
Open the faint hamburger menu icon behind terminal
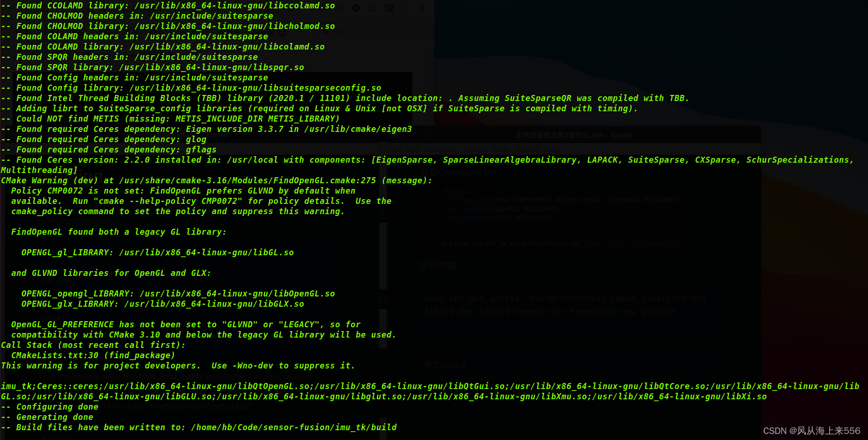[x=423, y=8]
